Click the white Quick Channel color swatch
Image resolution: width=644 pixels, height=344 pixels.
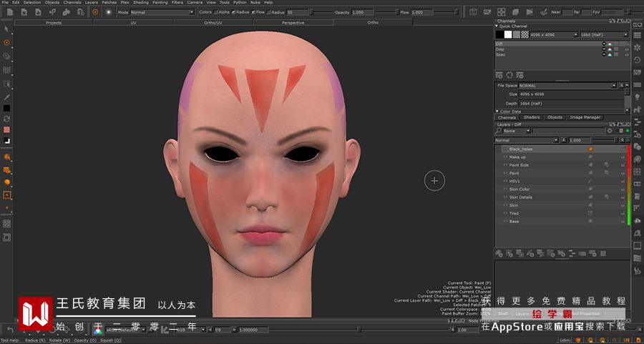coord(508,35)
